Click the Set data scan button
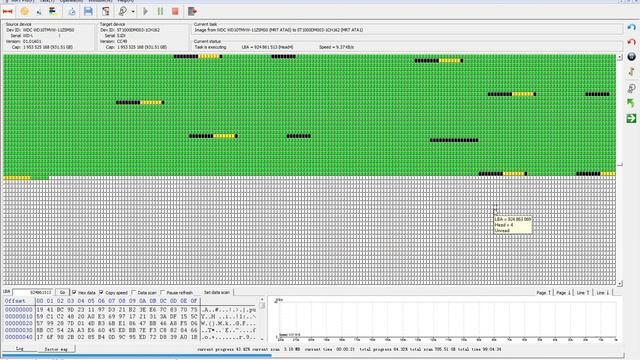The width and height of the screenshot is (640, 360). coord(217,292)
